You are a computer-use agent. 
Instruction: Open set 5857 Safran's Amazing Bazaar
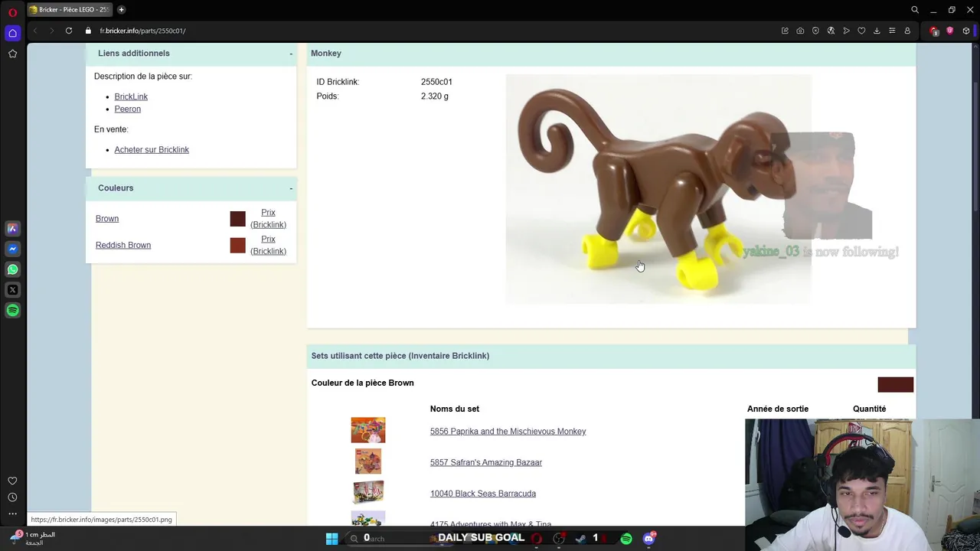(485, 462)
